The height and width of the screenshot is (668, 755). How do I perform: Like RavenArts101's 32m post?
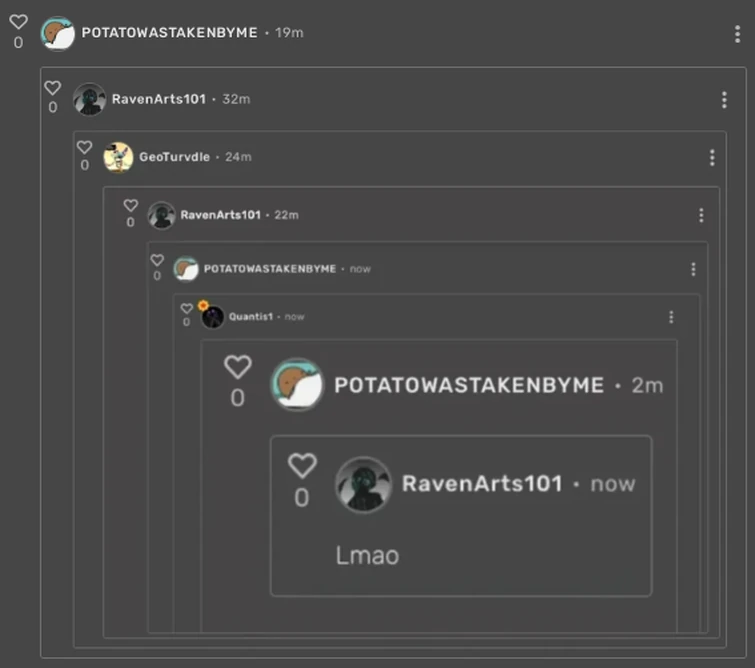[52, 88]
